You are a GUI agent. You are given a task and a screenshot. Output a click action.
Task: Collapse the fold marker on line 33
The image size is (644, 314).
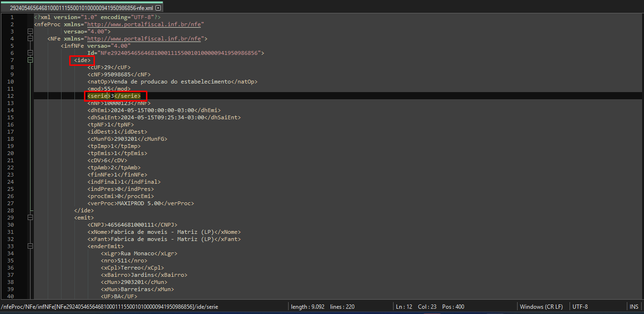point(30,246)
